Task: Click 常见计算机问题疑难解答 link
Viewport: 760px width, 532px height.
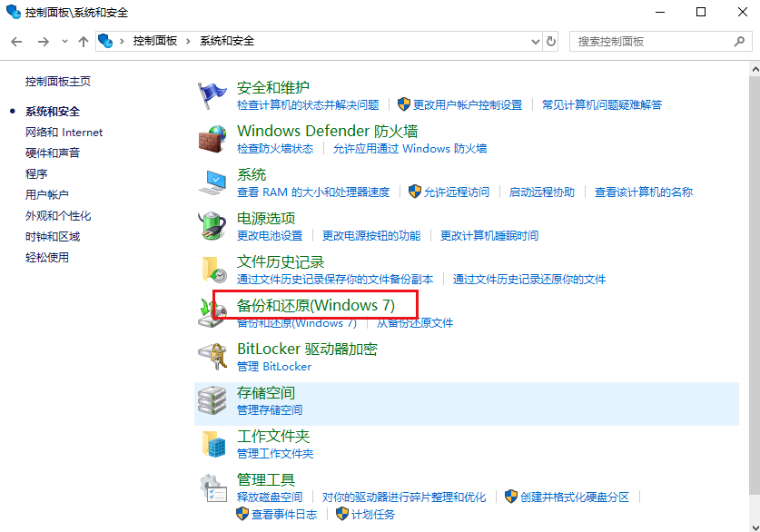Action: point(602,104)
